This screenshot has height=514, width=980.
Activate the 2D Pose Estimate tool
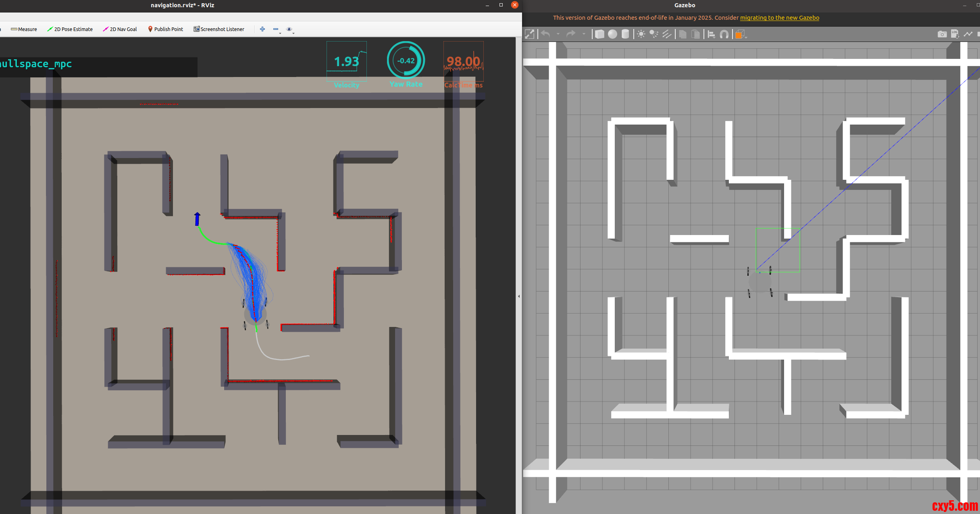(x=70, y=29)
